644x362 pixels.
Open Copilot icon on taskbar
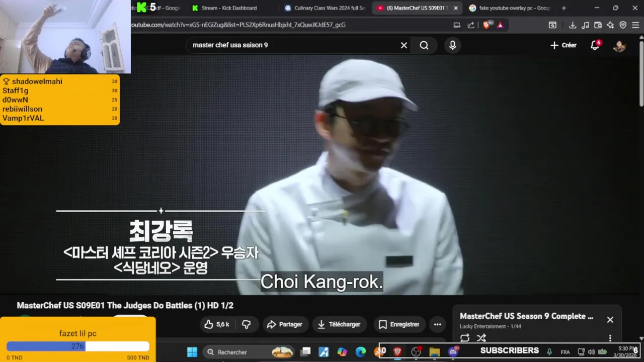click(342, 352)
